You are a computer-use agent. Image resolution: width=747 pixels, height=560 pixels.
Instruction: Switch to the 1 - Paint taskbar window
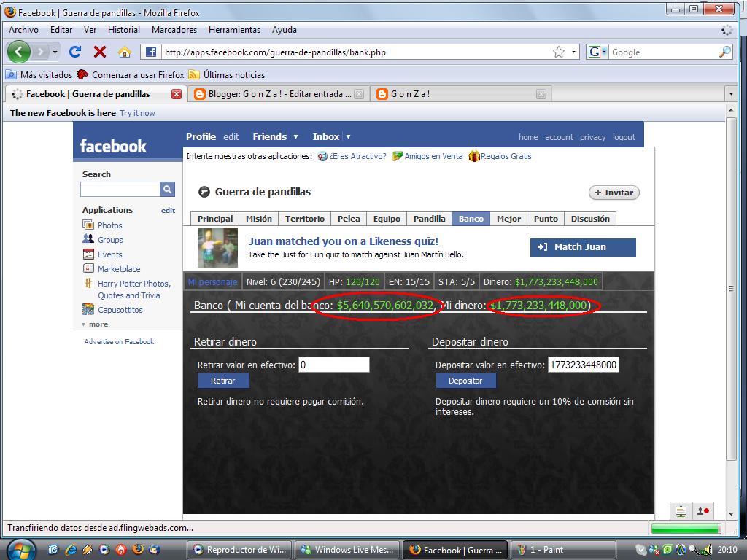tap(562, 550)
